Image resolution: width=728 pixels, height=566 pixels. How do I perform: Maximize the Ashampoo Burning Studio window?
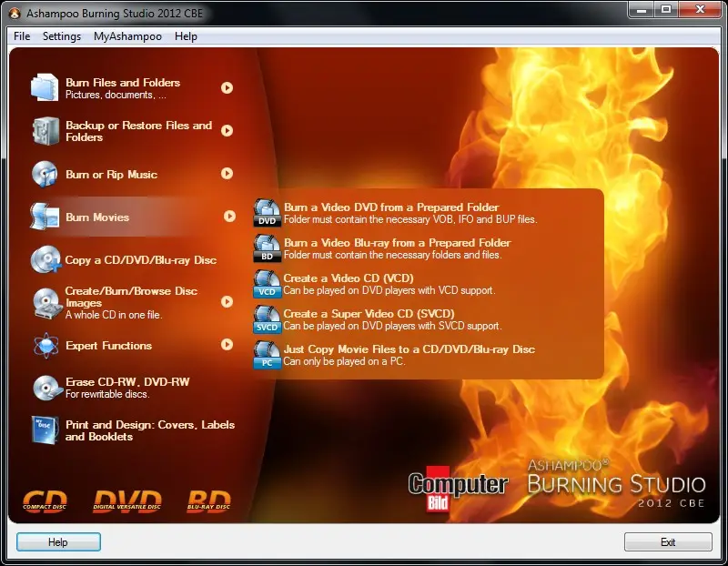click(x=666, y=10)
